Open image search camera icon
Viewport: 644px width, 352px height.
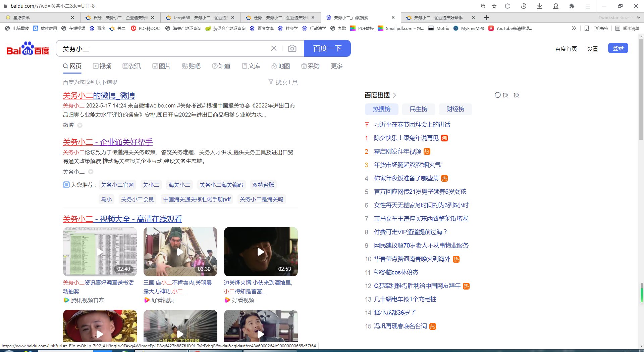point(292,48)
